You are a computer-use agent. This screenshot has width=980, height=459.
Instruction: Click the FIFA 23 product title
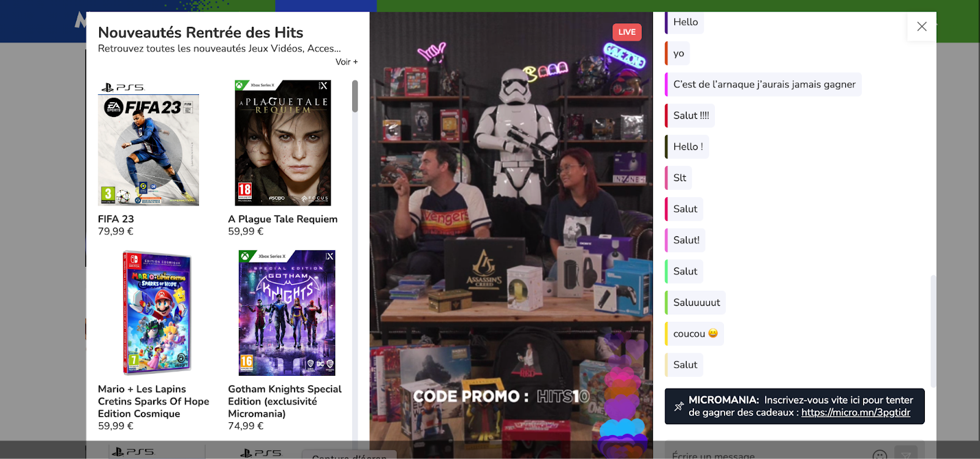(116, 219)
